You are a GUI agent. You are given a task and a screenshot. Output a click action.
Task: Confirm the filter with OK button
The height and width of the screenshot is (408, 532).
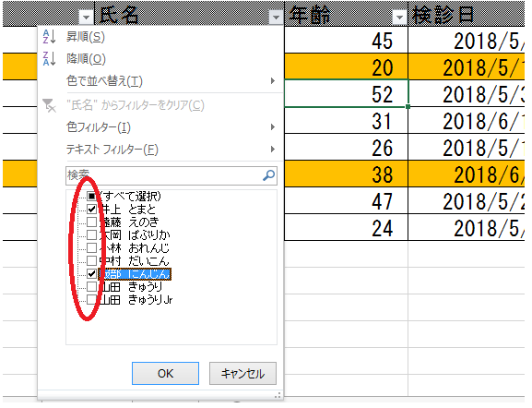point(165,373)
